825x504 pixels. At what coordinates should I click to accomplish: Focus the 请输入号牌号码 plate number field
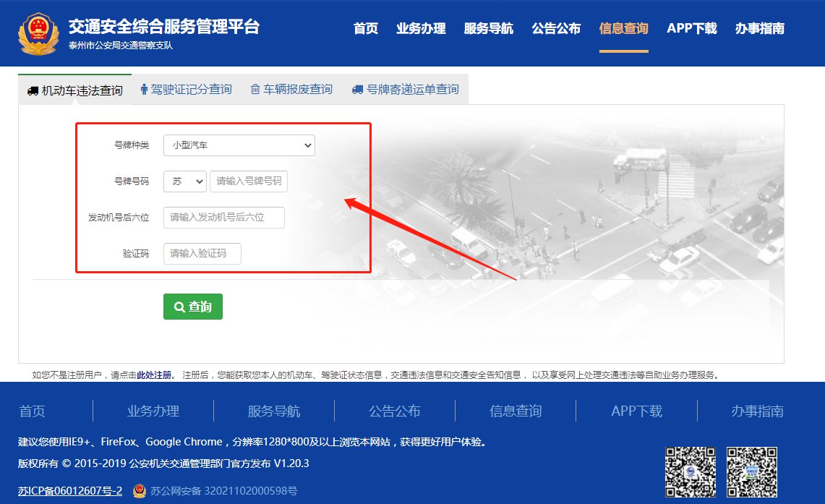tap(249, 181)
